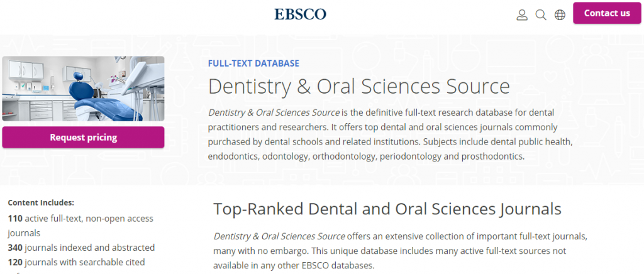
Task: Click the FULL-TEXT DATABASE label
Action: click(x=253, y=63)
